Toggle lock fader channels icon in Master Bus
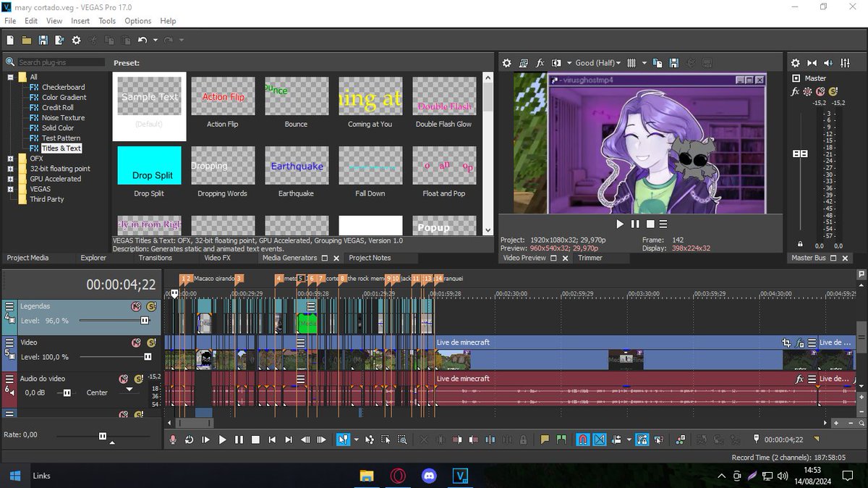 point(800,245)
